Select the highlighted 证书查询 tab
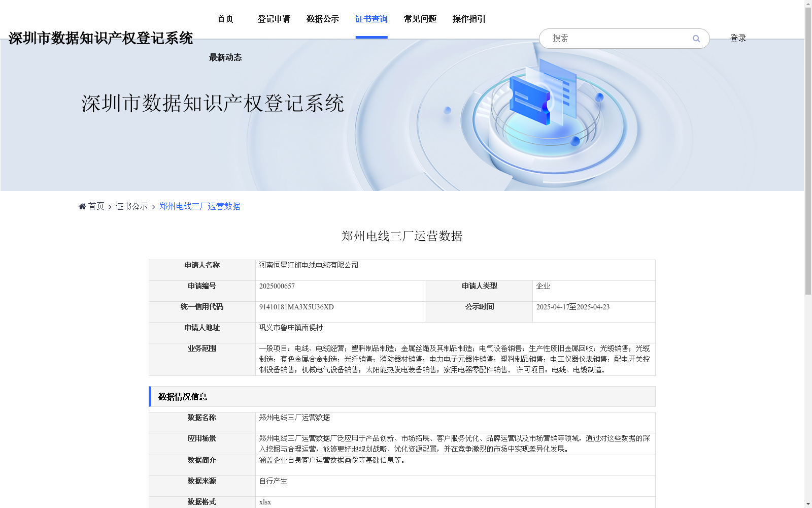Image resolution: width=812 pixels, height=508 pixels. click(371, 19)
